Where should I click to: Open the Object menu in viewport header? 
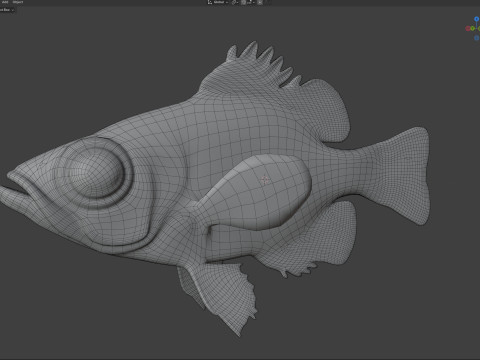point(18,2)
